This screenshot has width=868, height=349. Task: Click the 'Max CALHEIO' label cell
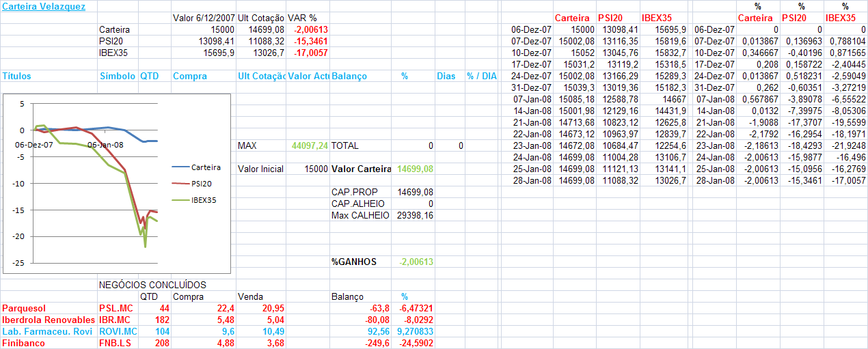[x=360, y=215]
